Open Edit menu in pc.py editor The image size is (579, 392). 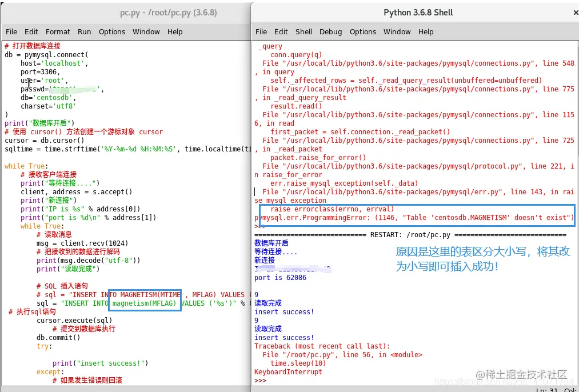coord(31,32)
